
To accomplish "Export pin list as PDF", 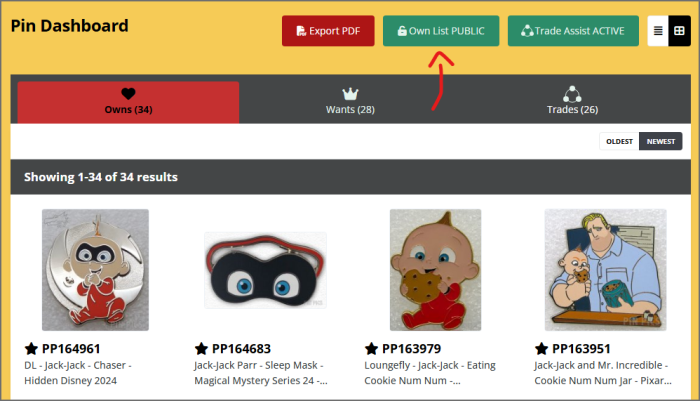I will click(x=326, y=31).
